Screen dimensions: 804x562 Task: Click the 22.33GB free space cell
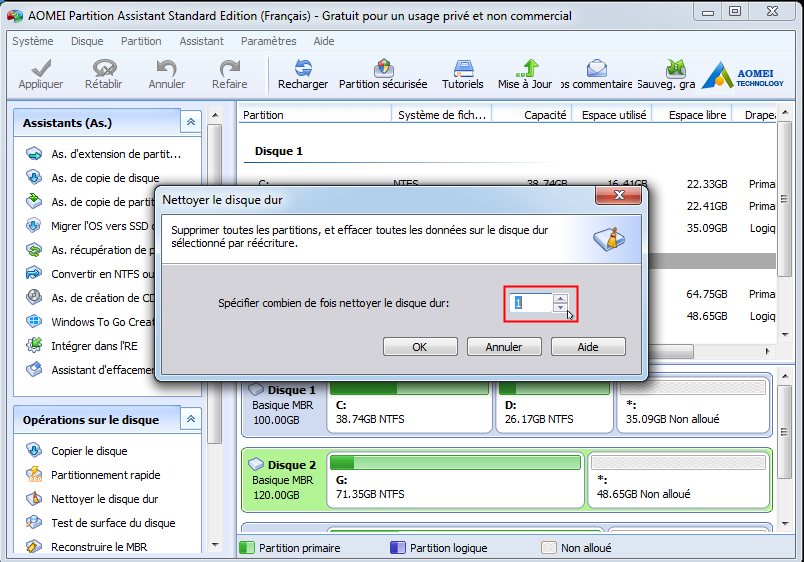707,184
